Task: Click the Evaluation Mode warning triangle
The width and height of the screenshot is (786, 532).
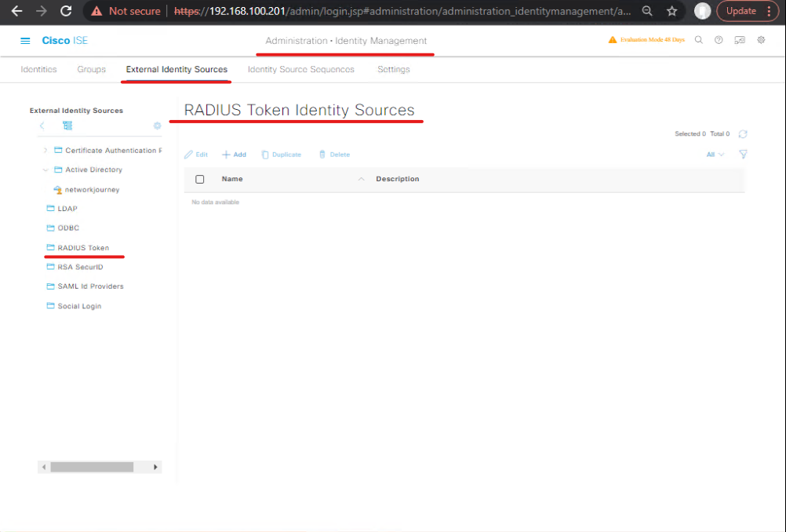Action: point(612,39)
